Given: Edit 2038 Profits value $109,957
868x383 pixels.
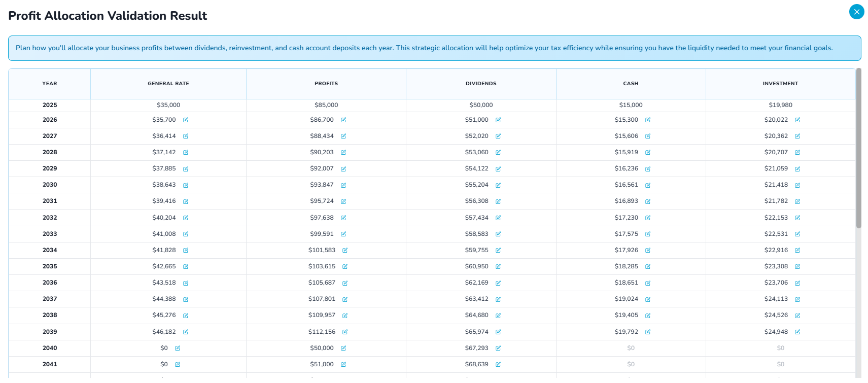Looking at the screenshot, I should click(x=345, y=316).
